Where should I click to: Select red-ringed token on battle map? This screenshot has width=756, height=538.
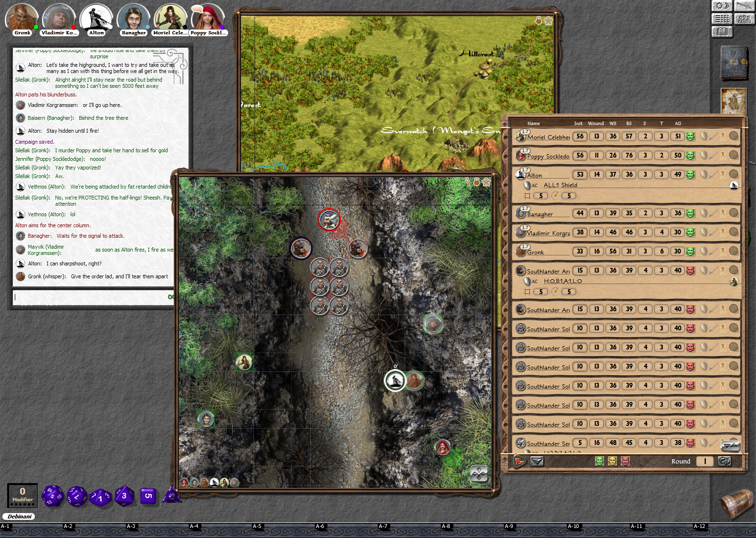click(329, 220)
